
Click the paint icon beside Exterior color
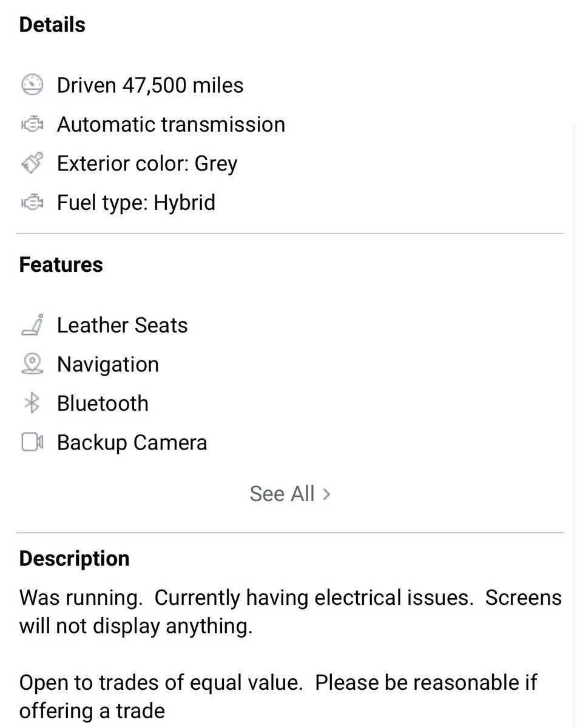(x=32, y=164)
